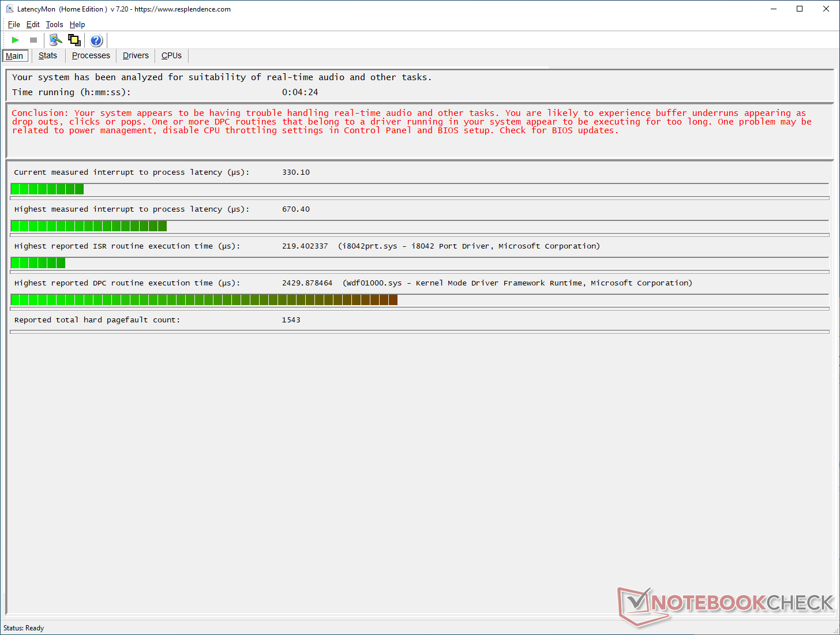This screenshot has height=635, width=840.
Task: Start monitoring with the green play button
Action: pyautogui.click(x=16, y=40)
